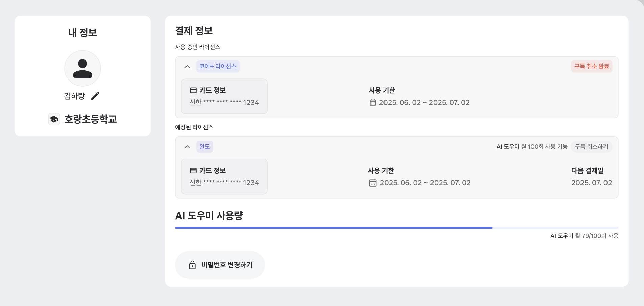The width and height of the screenshot is (644, 306).
Task: Collapse the 완도 license section chevron
Action: pyautogui.click(x=187, y=147)
